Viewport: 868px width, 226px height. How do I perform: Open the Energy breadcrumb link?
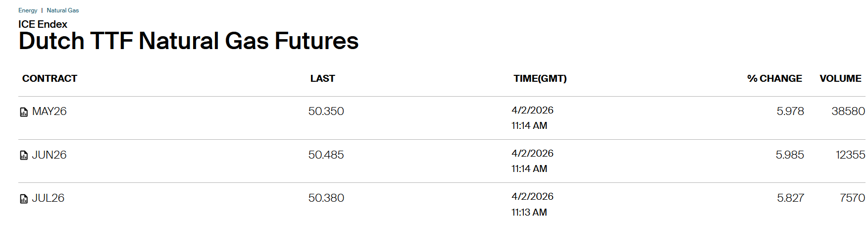[x=28, y=10]
